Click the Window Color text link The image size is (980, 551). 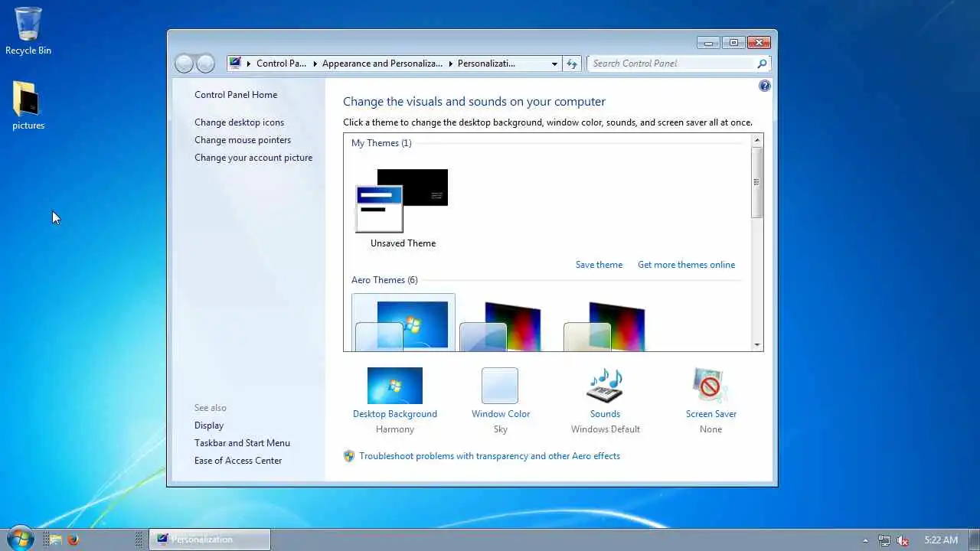point(501,414)
